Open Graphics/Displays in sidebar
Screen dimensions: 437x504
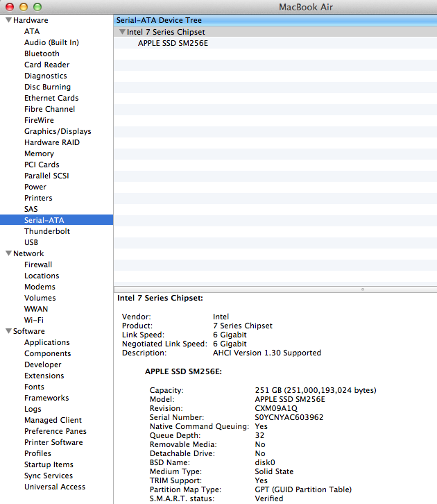click(x=58, y=131)
